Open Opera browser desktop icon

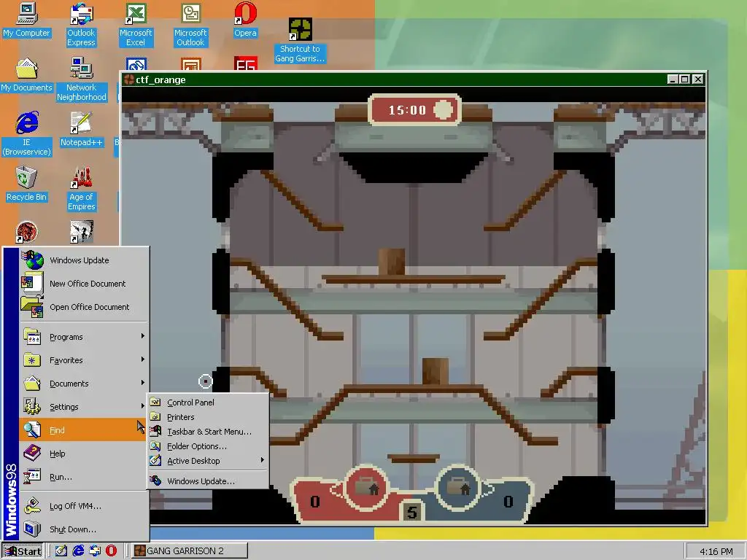click(245, 20)
